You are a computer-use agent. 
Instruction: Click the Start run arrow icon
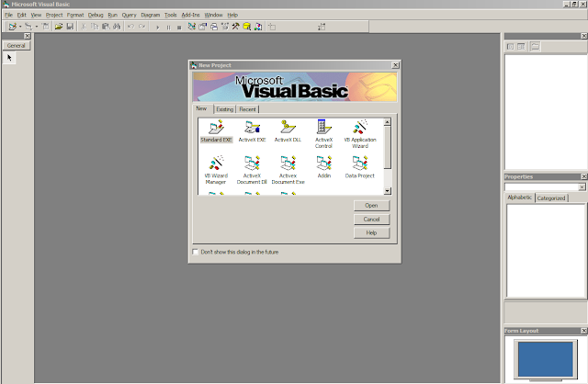pos(158,27)
